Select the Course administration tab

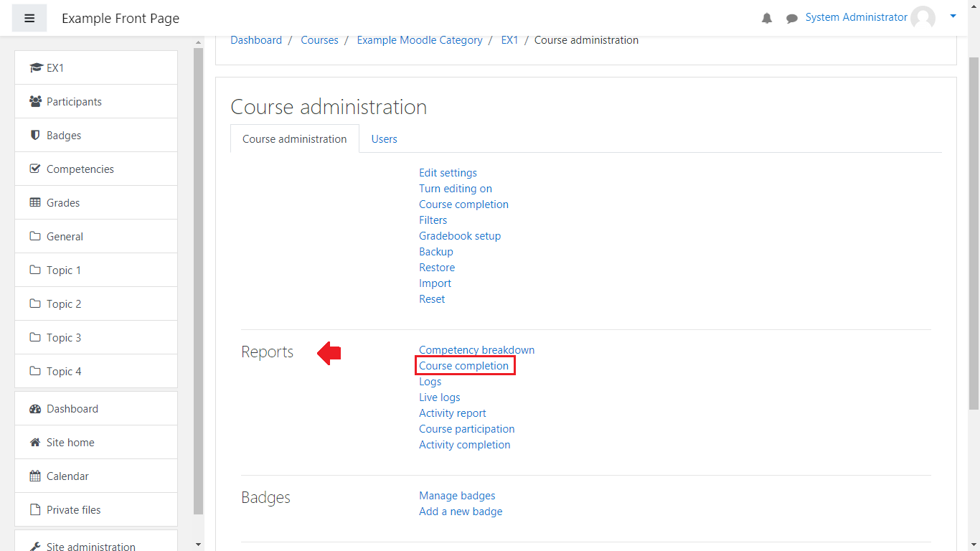(x=294, y=139)
